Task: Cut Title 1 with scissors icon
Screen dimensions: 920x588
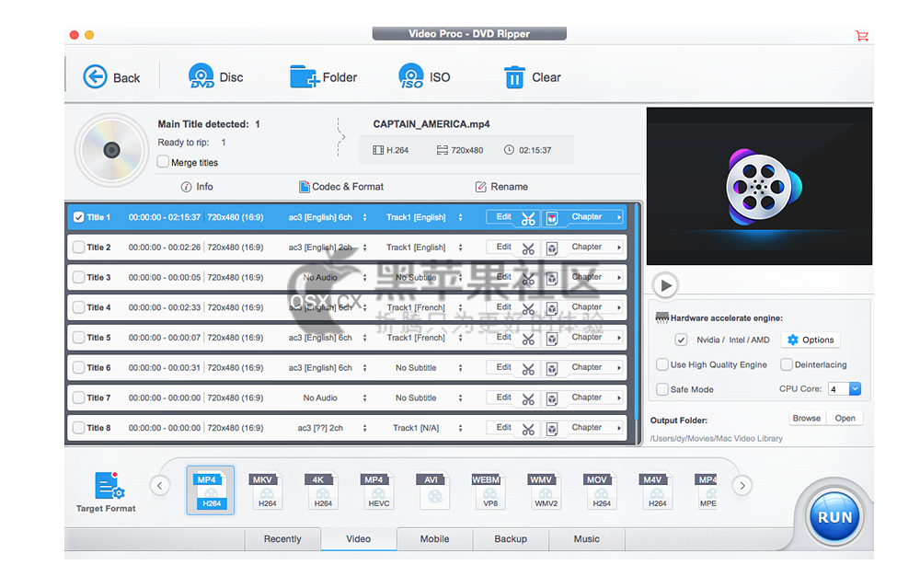Action: 528,218
